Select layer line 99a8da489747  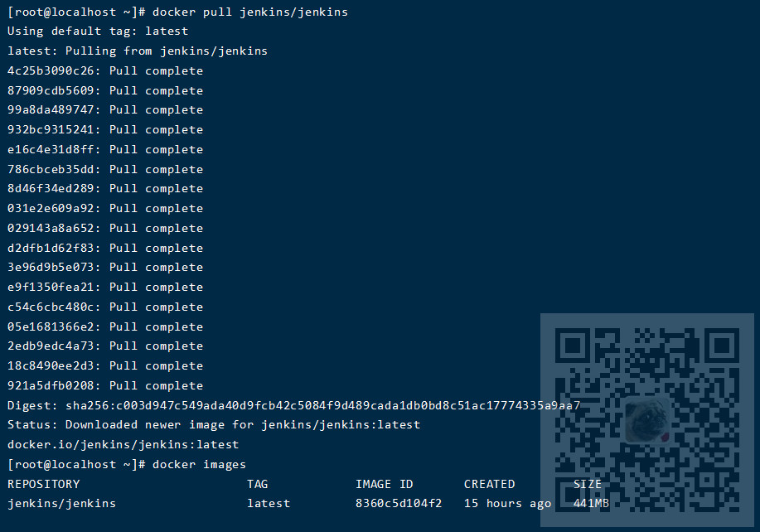pos(105,110)
